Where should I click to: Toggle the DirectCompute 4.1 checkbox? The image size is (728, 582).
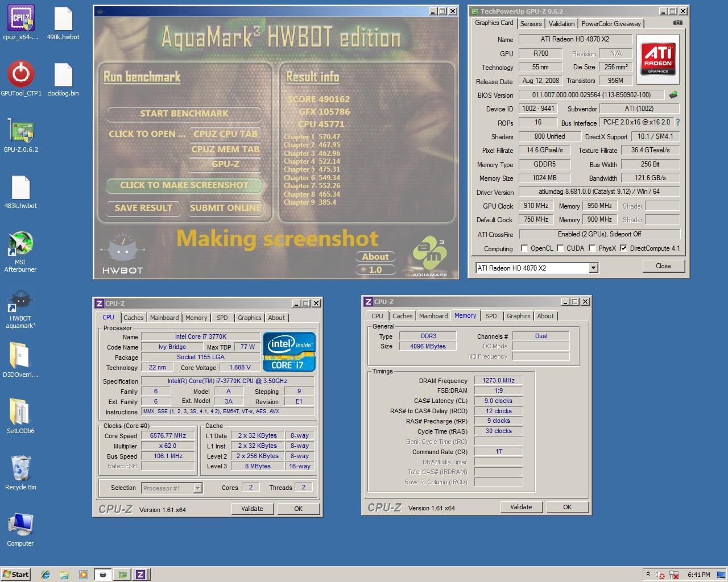coord(623,248)
